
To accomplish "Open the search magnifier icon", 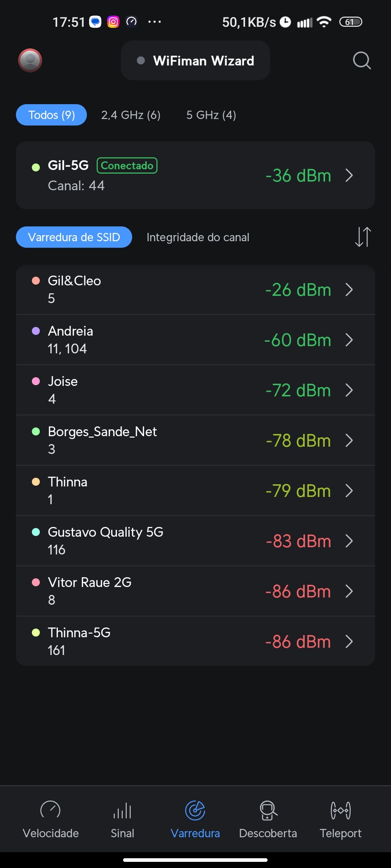I will (x=362, y=60).
